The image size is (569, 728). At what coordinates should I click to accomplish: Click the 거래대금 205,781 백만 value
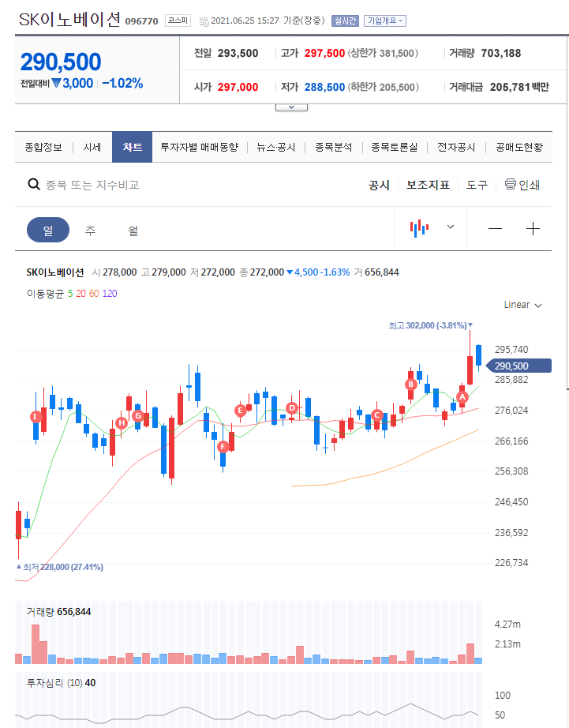[519, 87]
